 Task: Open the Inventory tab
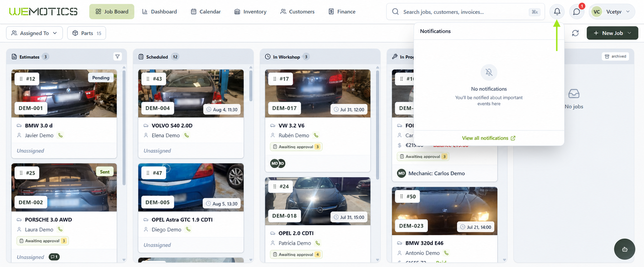[x=250, y=12]
